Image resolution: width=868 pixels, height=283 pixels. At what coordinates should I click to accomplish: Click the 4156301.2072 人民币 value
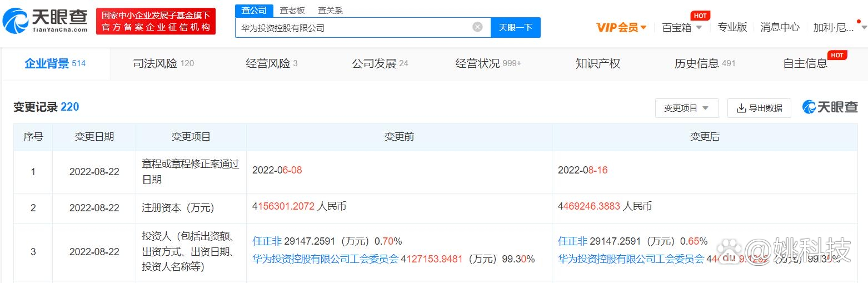(x=299, y=206)
